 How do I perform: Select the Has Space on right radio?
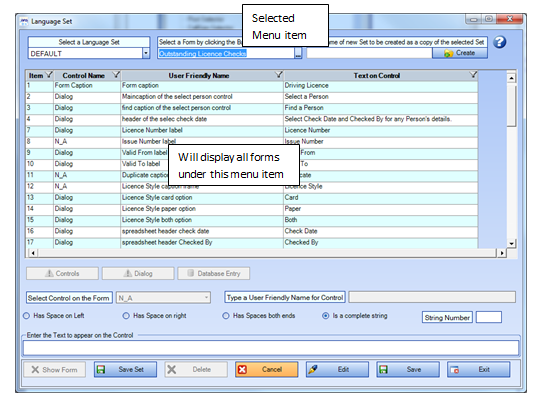126,316
